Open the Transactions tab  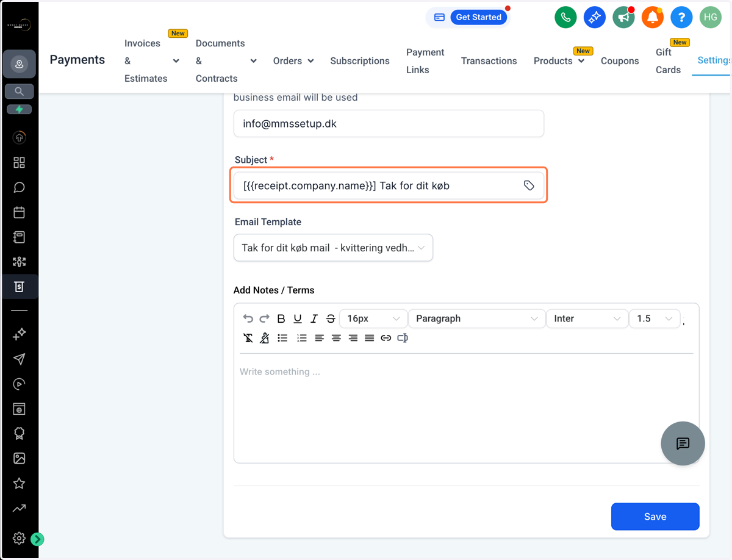pyautogui.click(x=489, y=61)
